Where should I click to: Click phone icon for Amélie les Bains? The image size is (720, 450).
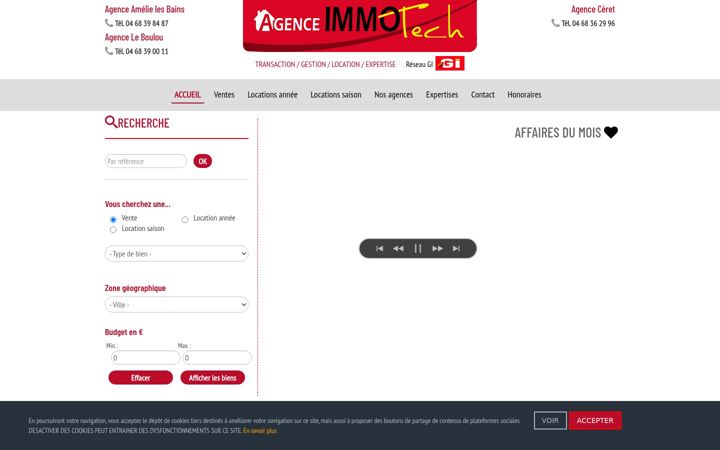pos(109,22)
